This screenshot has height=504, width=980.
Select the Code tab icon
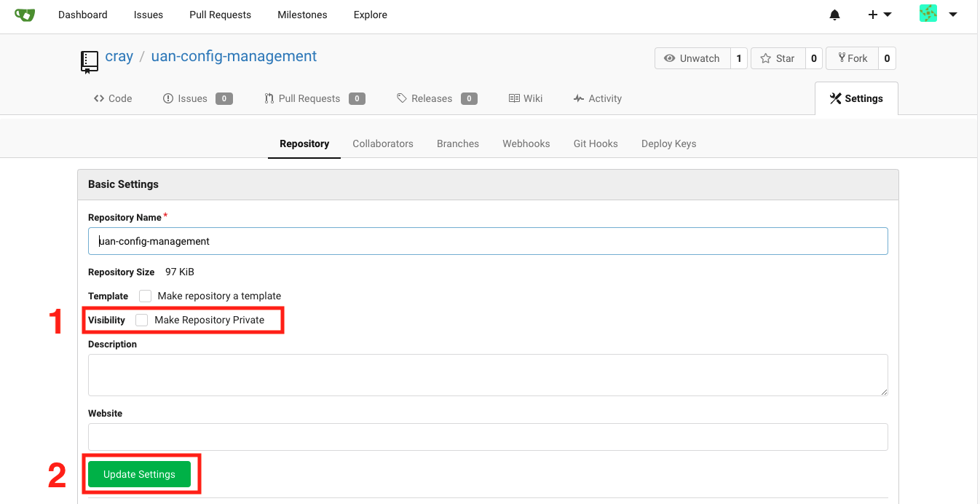98,98
